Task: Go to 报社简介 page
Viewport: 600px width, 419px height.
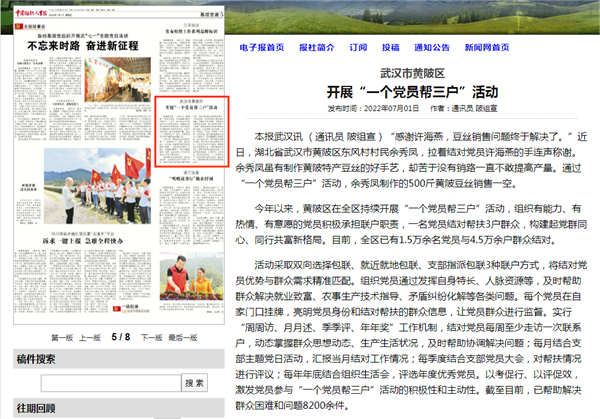Action: (x=319, y=46)
